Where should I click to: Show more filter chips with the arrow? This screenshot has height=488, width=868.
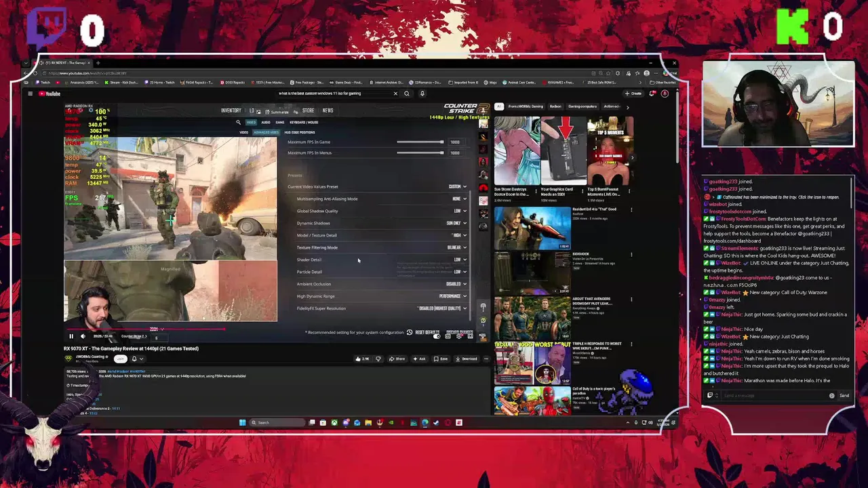coord(627,106)
